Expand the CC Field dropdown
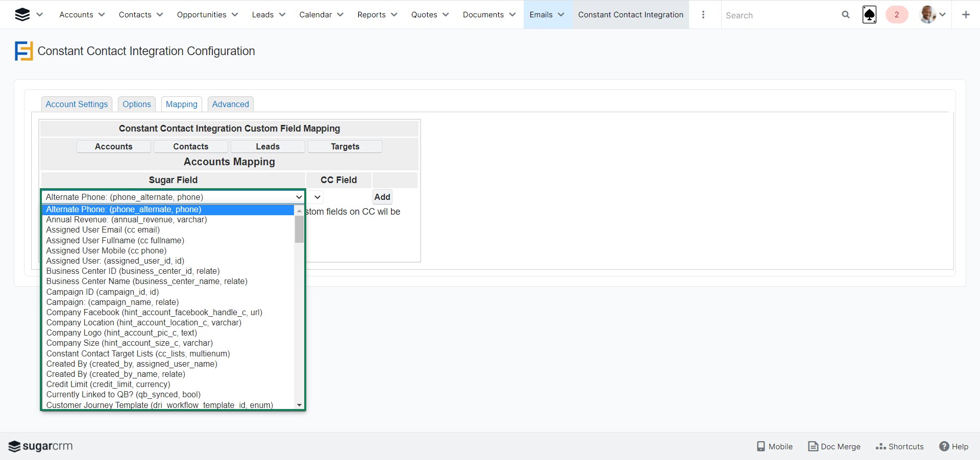 point(317,197)
